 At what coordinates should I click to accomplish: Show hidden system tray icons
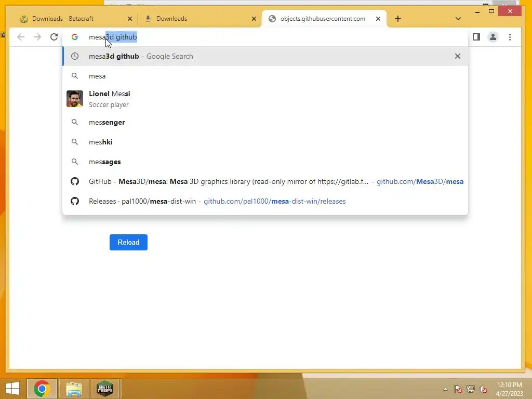tap(445, 389)
